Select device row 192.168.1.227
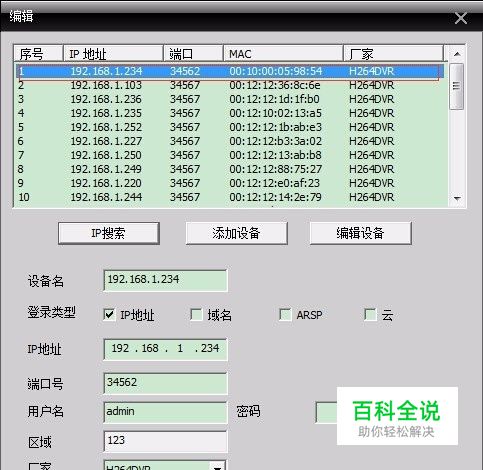The image size is (483, 470). [x=230, y=141]
